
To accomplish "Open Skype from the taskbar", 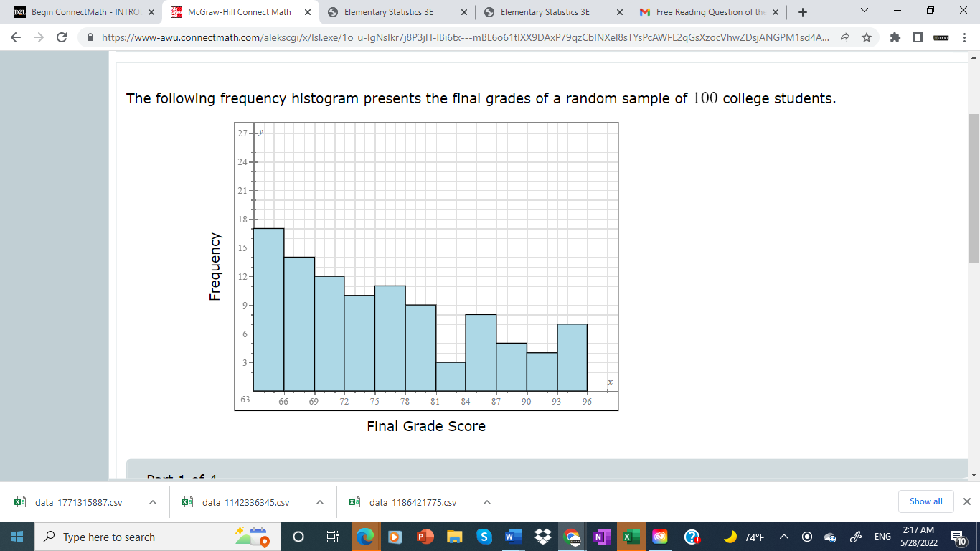I will tap(484, 536).
